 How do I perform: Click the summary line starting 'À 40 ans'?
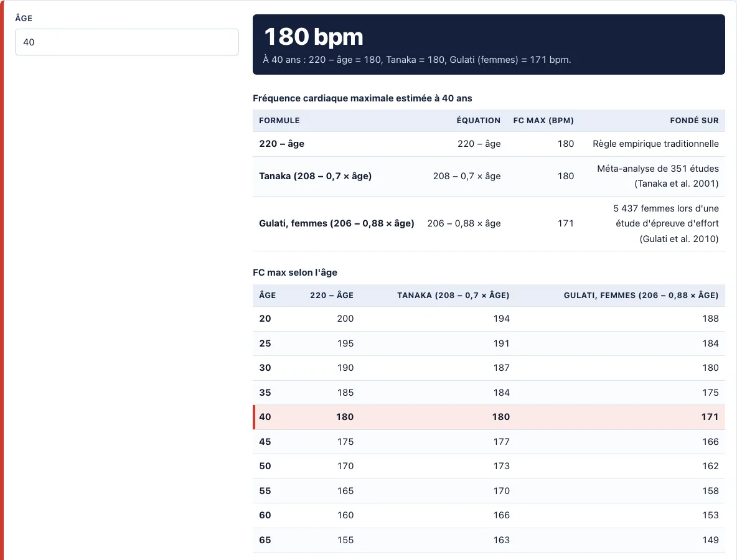(x=417, y=60)
